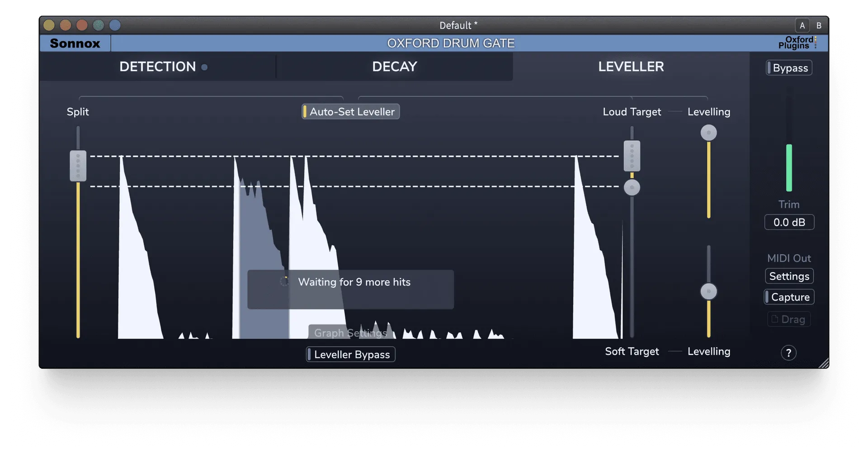Click the Default preset name in the title bar
The height and width of the screenshot is (458, 868).
coord(458,26)
